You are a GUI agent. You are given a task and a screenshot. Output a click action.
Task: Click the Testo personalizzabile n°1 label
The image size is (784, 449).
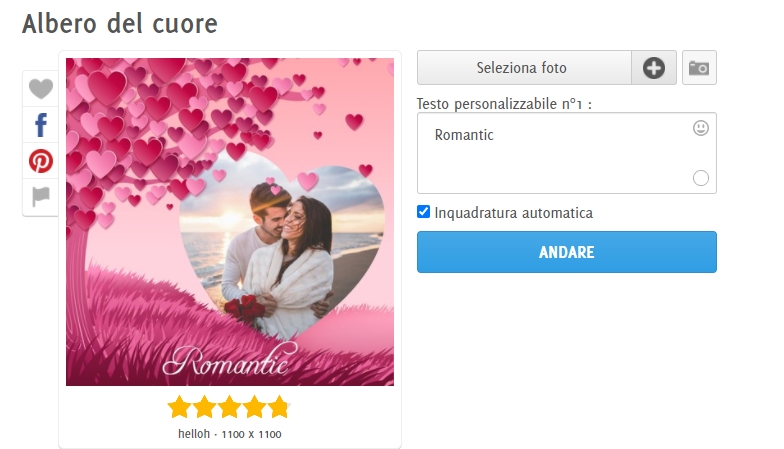(x=504, y=104)
